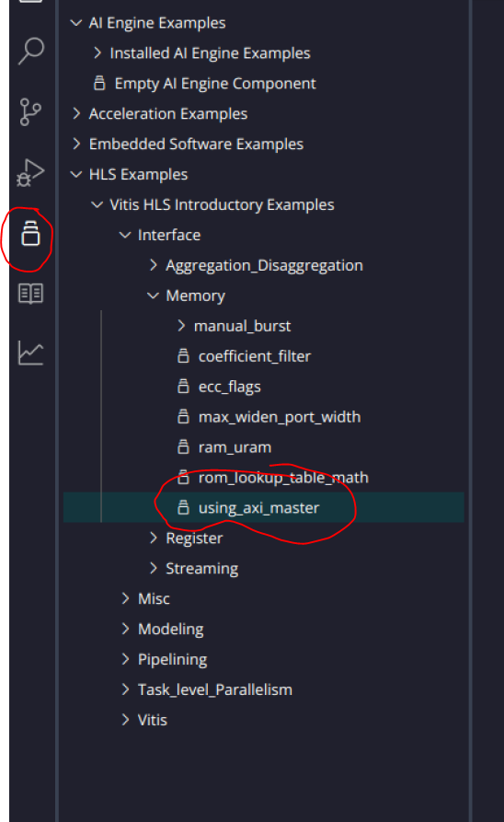Open the Search view in the activity bar
Viewport: 504px width, 822px height.
31,51
